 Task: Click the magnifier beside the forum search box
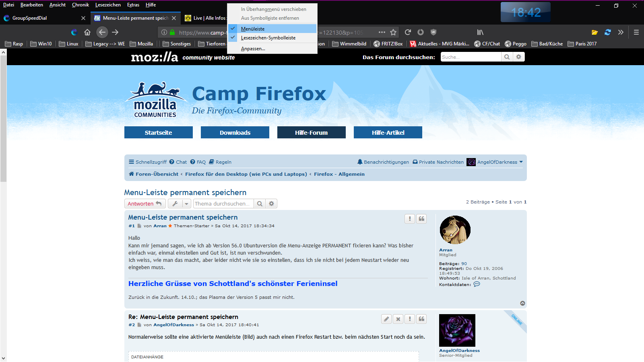tap(507, 57)
